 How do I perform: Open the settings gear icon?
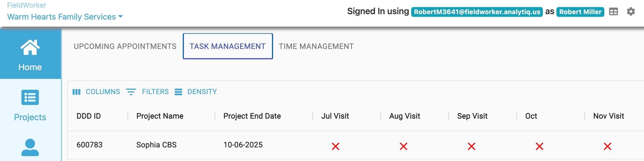click(x=631, y=12)
